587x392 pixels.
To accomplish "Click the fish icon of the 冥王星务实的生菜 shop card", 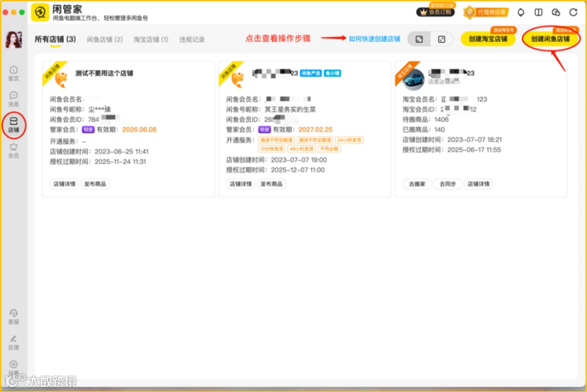I will point(237,79).
